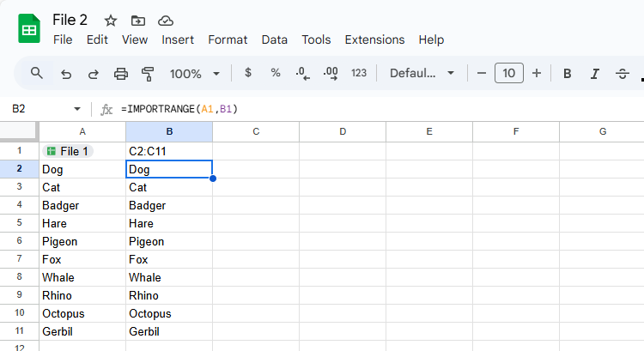Screen dimensions: 644x351
Task: Toggle bold formatting
Action: [x=567, y=74]
